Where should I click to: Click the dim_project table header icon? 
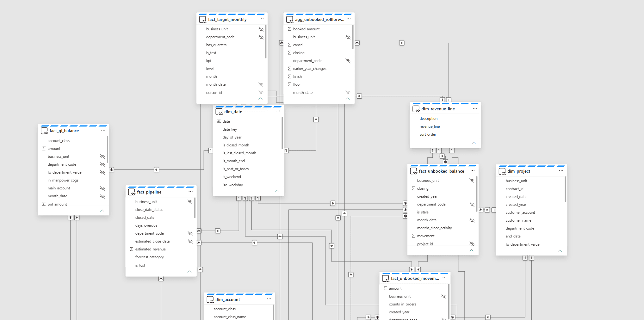(502, 171)
